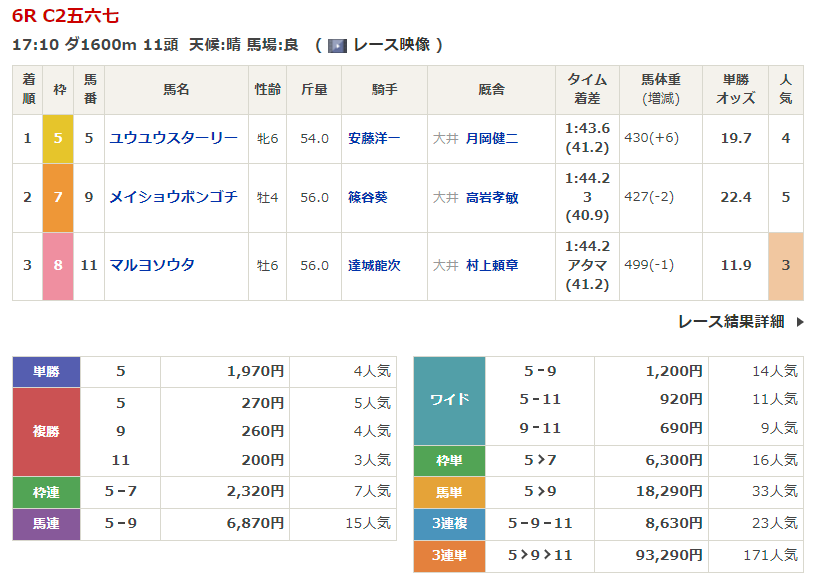Click the pink frame 8 color cell
The image size is (818, 583).
point(58,265)
